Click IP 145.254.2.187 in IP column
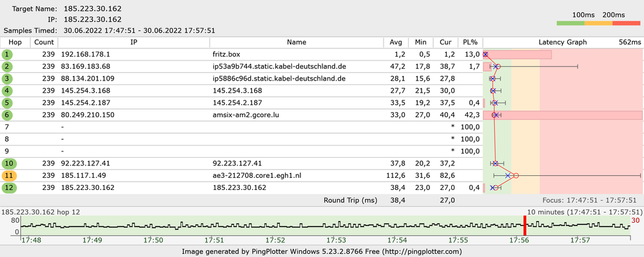This screenshot has height=257, width=644. click(x=86, y=102)
